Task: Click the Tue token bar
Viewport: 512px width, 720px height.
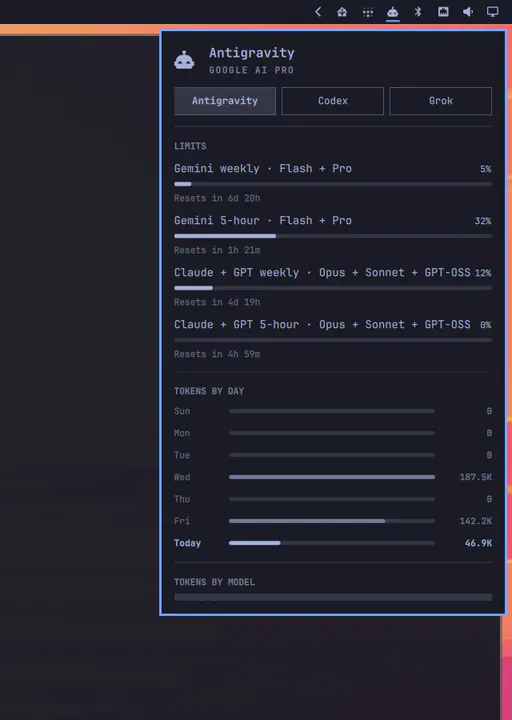Action: [332, 455]
